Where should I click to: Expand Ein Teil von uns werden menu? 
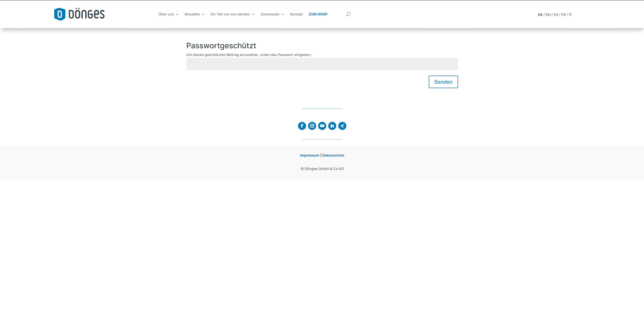click(232, 14)
